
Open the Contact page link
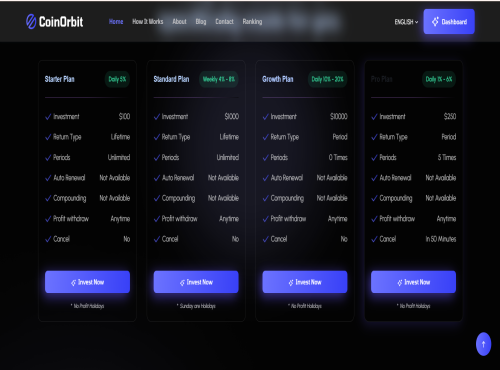(224, 22)
